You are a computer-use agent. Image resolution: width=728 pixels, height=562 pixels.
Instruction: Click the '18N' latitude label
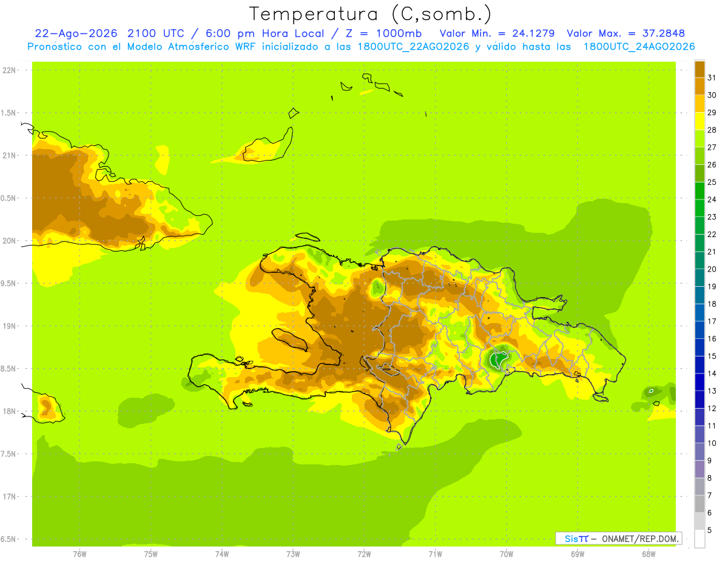[8, 412]
